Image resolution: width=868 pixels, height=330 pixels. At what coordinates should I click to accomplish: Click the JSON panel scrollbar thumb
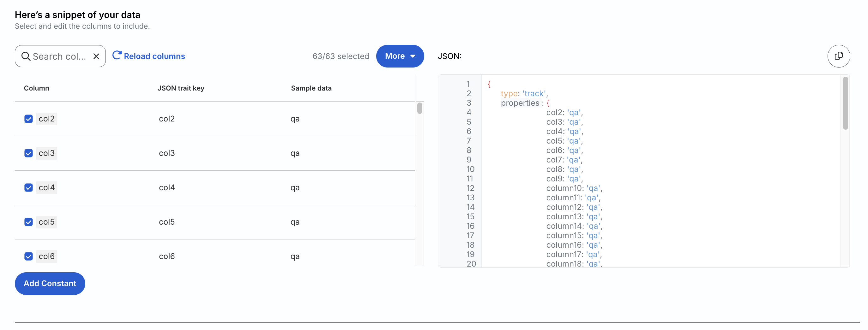click(x=845, y=103)
